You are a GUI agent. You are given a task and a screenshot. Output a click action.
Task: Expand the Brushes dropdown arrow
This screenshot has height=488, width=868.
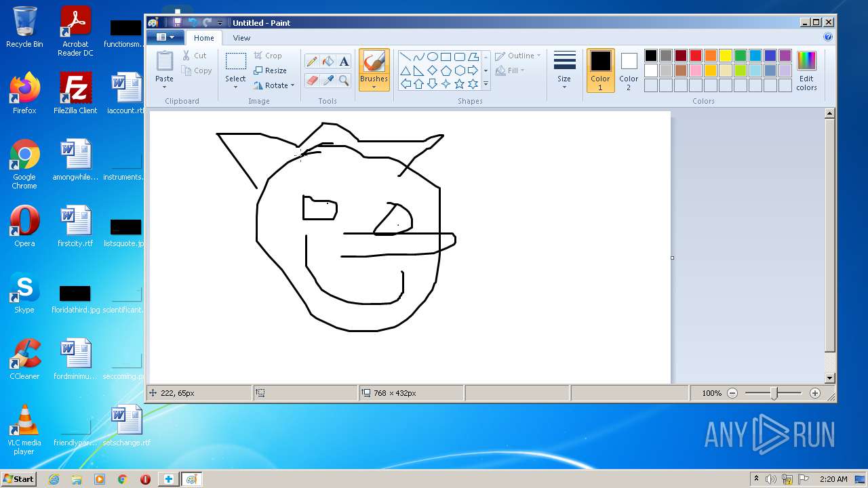click(x=374, y=87)
